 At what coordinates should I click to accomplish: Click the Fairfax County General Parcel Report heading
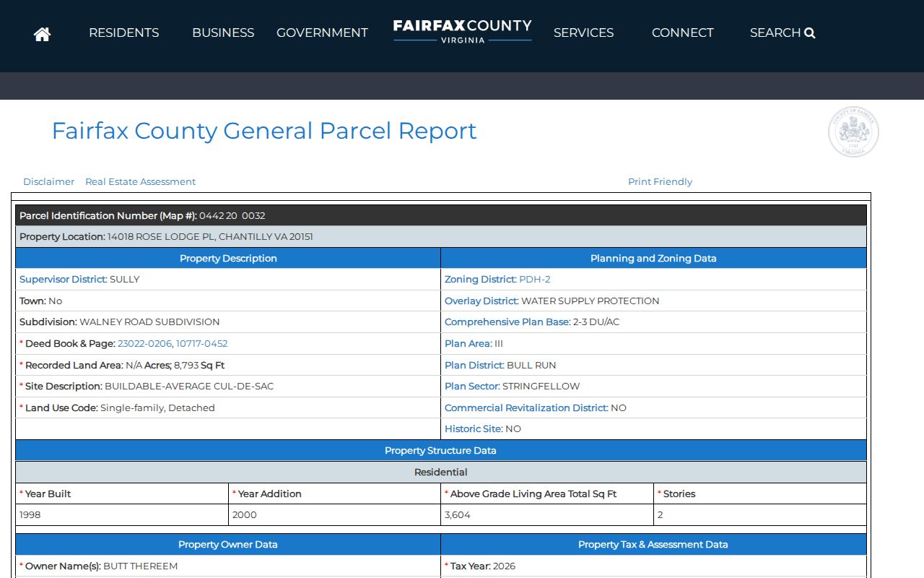tap(264, 131)
